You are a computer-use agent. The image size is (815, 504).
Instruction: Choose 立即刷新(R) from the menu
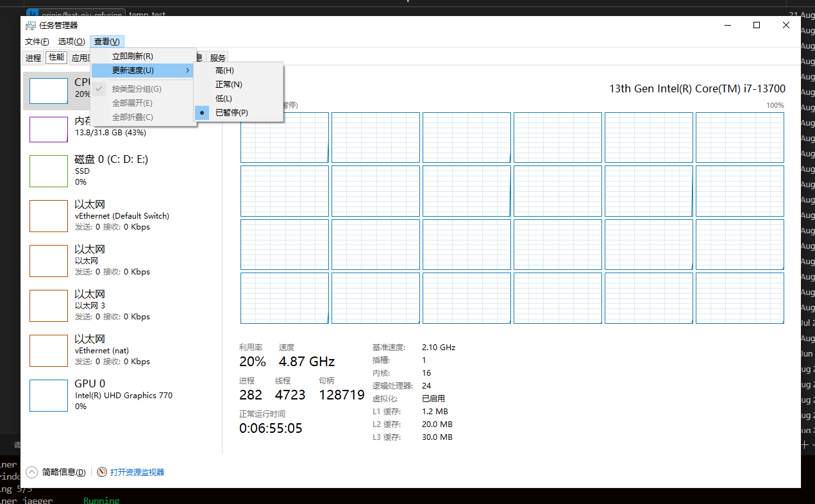point(144,56)
